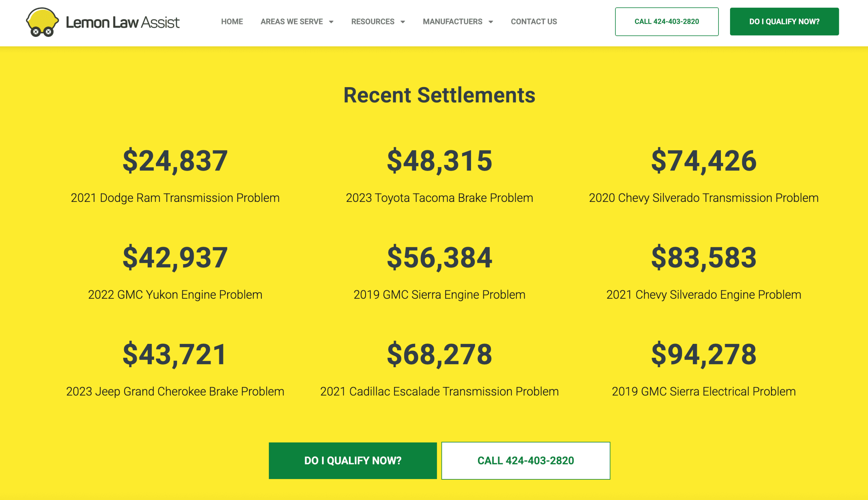Open the Resources menu

tap(373, 22)
